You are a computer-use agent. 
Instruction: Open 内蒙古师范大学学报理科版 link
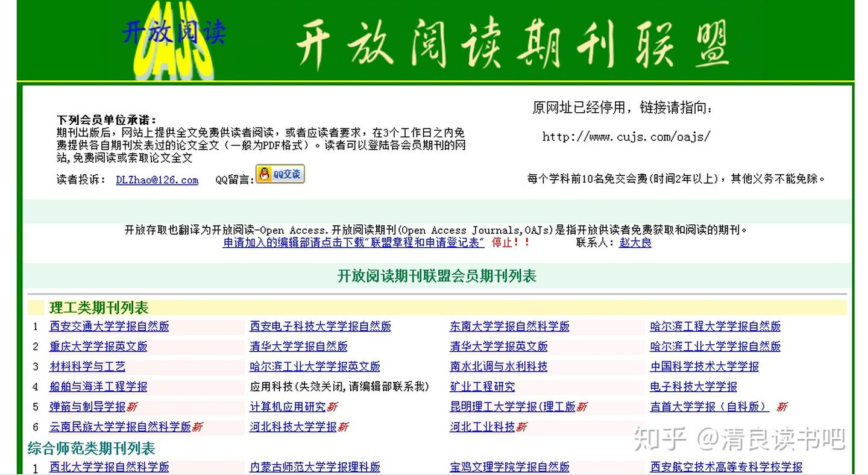(x=315, y=467)
